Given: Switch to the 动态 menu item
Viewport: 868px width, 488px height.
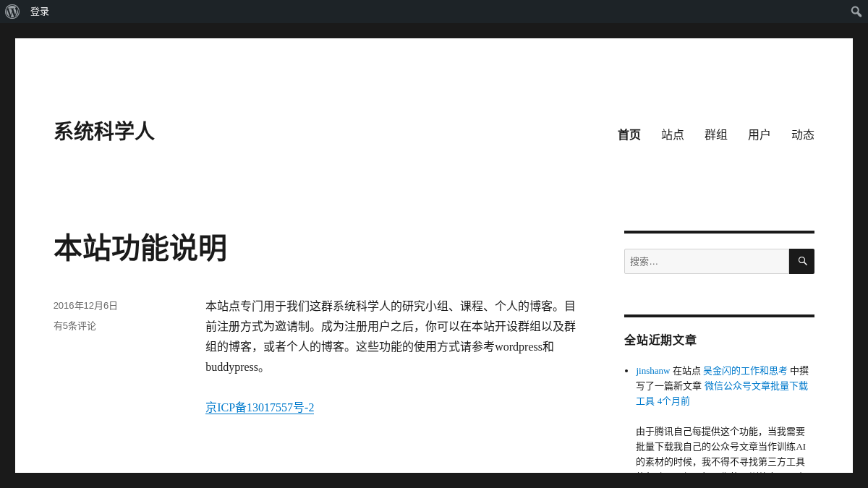Looking at the screenshot, I should click(803, 134).
